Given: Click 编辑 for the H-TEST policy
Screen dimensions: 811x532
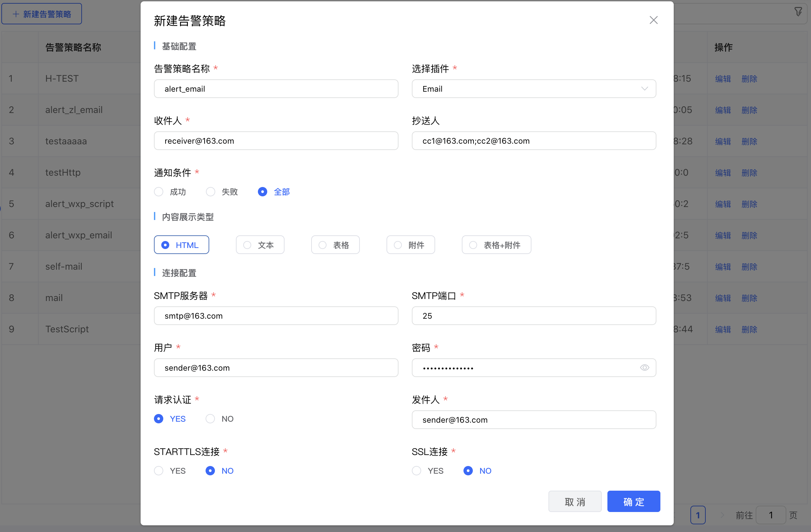Looking at the screenshot, I should [x=723, y=79].
